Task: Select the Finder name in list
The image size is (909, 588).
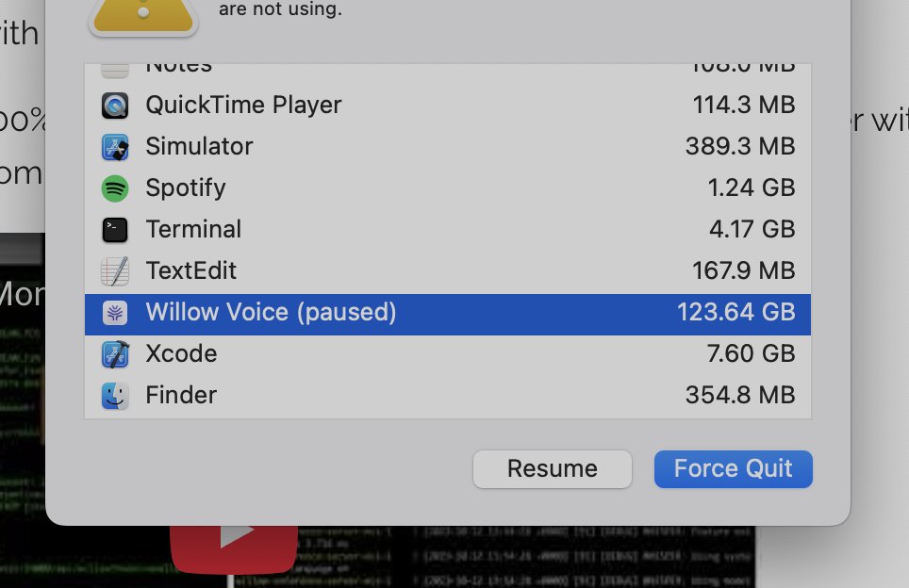Action: (181, 395)
